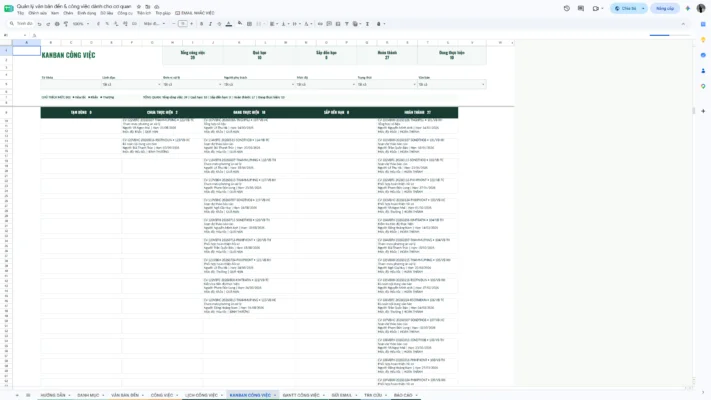Open the vertical align dropdown
Image resolution: width=711 pixels, height=400 pixels.
click(285, 24)
